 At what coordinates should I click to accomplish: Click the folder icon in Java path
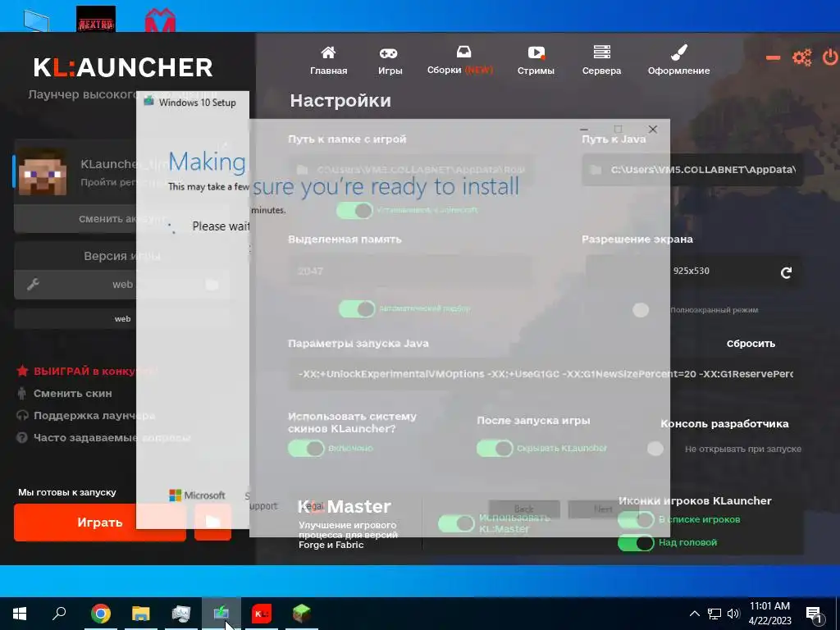[596, 170]
